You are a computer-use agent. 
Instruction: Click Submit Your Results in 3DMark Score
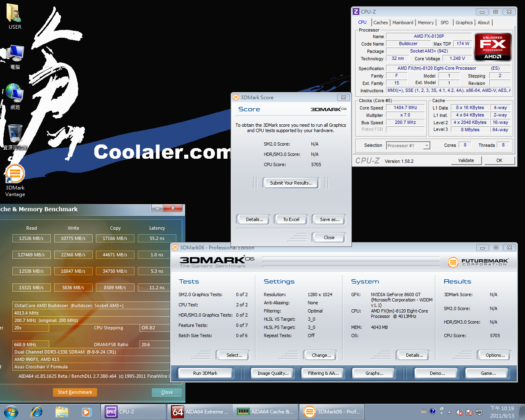tap(291, 183)
